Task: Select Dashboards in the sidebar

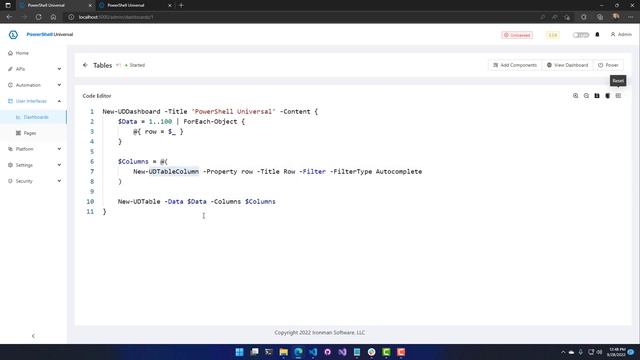Action: [x=33, y=117]
